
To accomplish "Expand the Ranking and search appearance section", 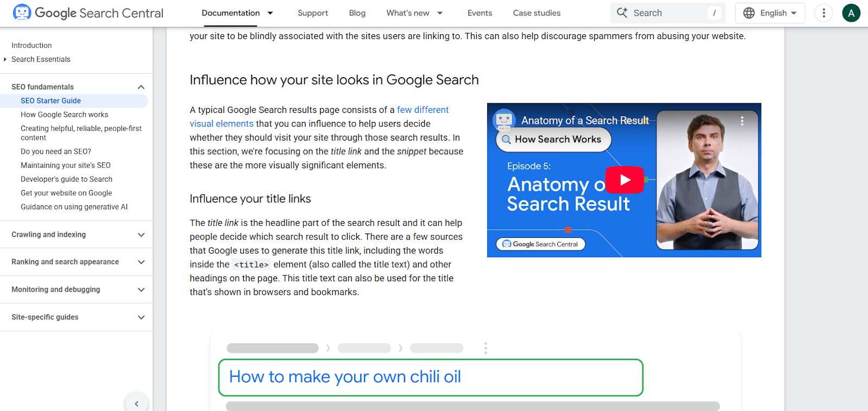I will pos(141,262).
